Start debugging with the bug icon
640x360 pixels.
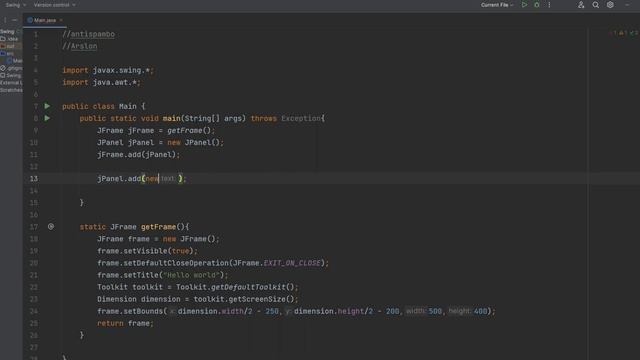[537, 5]
